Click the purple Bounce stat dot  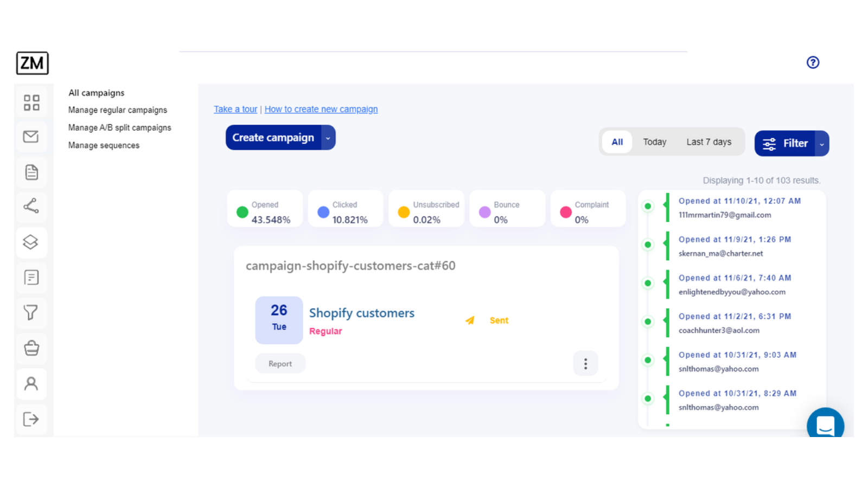tap(485, 212)
